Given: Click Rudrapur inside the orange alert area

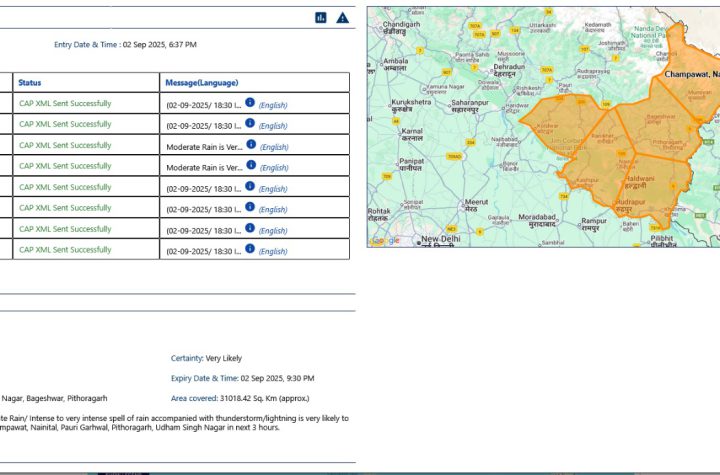Looking at the screenshot, I should tap(631, 205).
